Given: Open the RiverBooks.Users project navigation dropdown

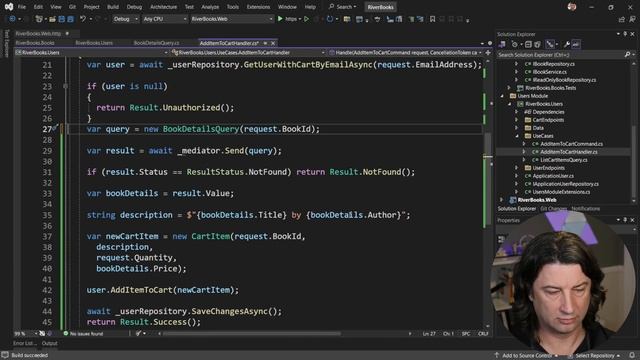Looking at the screenshot, I should [x=91, y=52].
